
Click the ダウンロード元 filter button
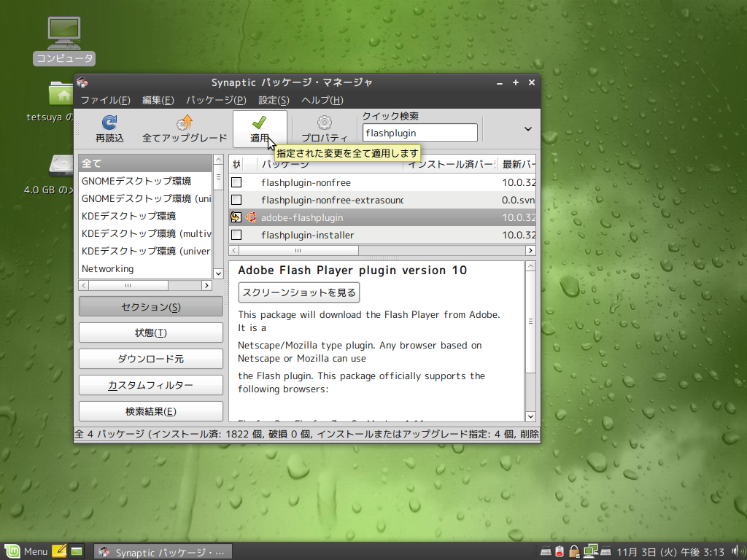[x=150, y=359]
